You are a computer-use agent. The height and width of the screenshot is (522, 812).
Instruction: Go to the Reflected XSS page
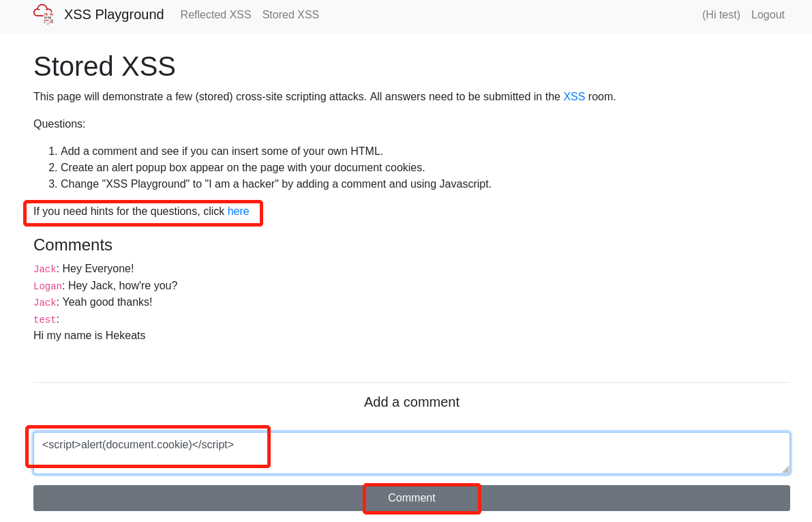pyautogui.click(x=215, y=14)
